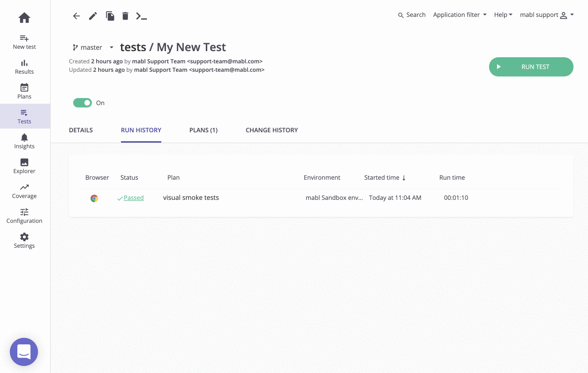The image size is (588, 373).
Task: Switch to the PLANS (1) tab
Action: [204, 130]
